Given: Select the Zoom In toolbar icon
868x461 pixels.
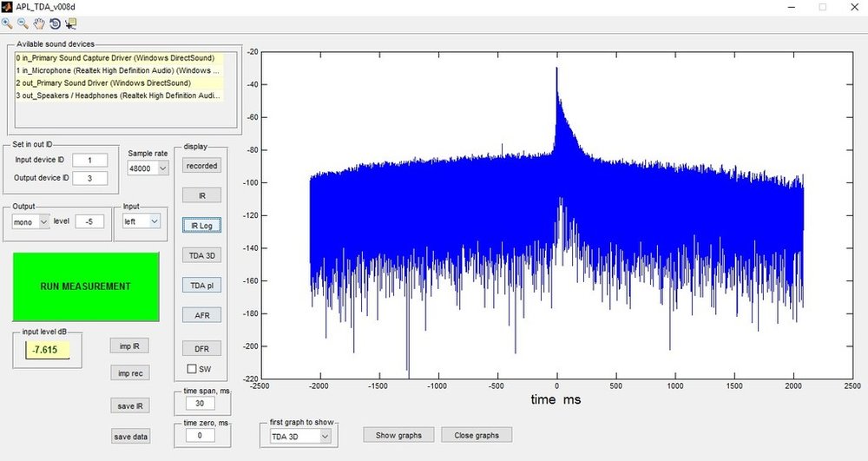Looking at the screenshot, I should point(7,23).
